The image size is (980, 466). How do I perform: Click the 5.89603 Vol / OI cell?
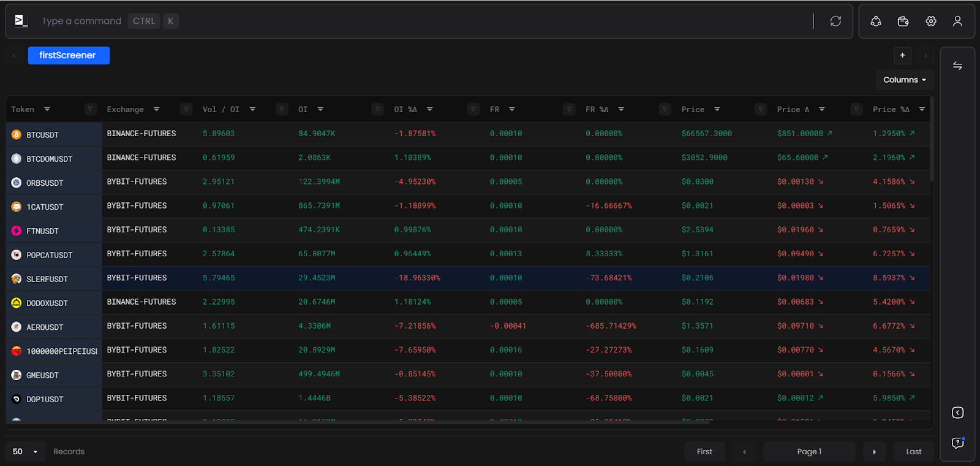point(219,134)
